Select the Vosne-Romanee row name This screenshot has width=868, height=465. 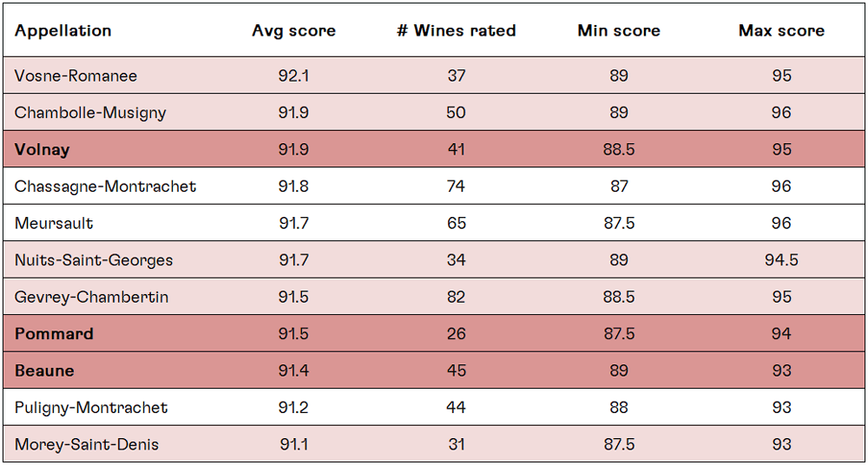(76, 76)
